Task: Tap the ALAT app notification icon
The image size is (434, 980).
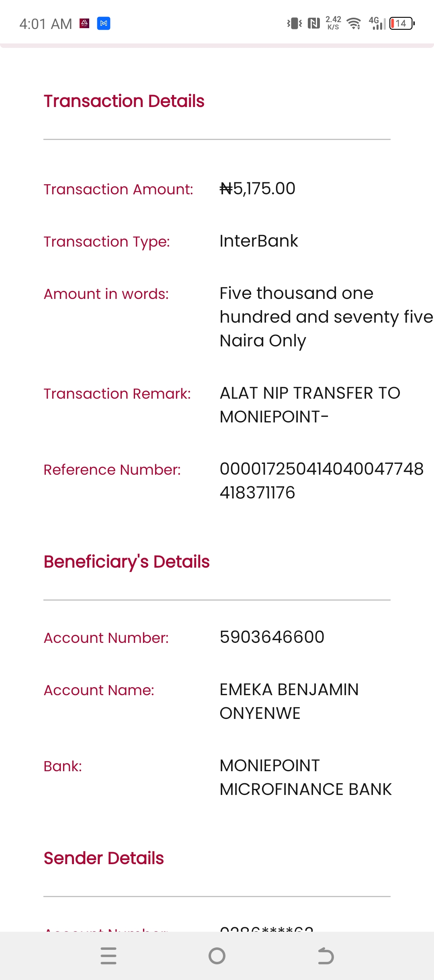Action: click(x=84, y=23)
